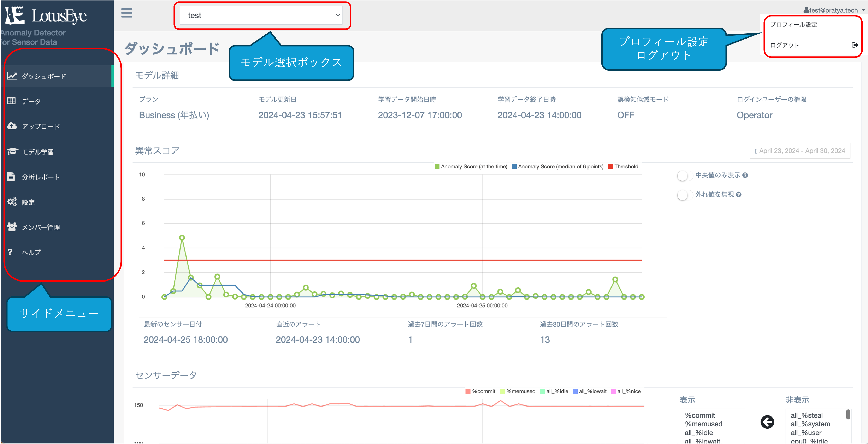Select %memused in the 表示 list

click(x=704, y=424)
